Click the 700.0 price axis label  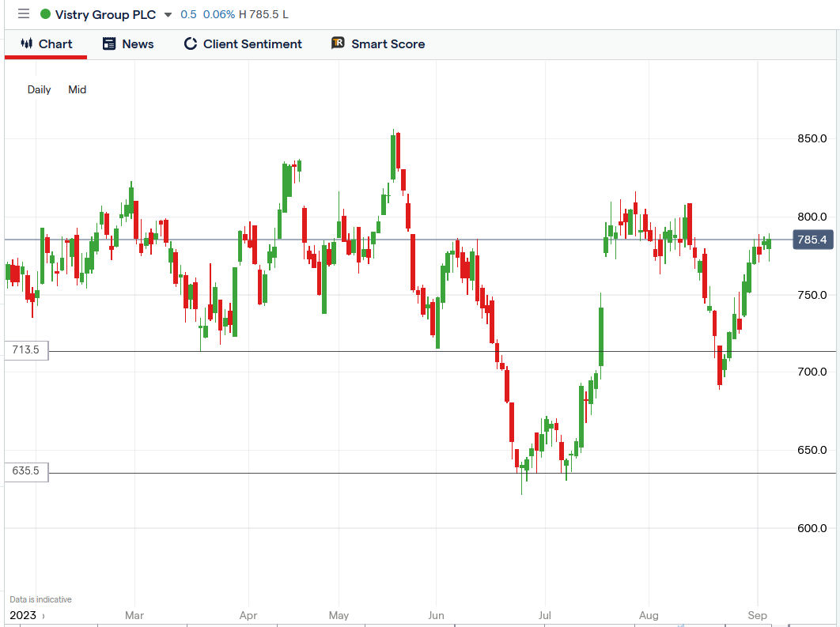(812, 372)
